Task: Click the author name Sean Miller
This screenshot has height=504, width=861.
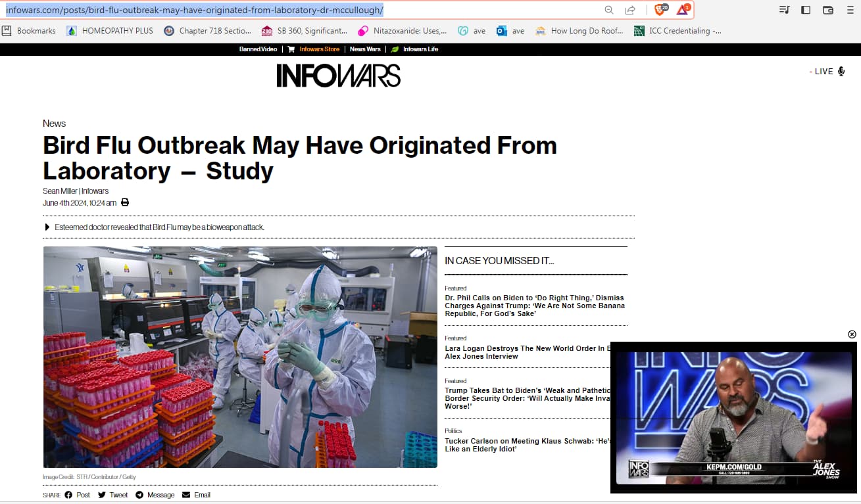Action: coord(60,191)
